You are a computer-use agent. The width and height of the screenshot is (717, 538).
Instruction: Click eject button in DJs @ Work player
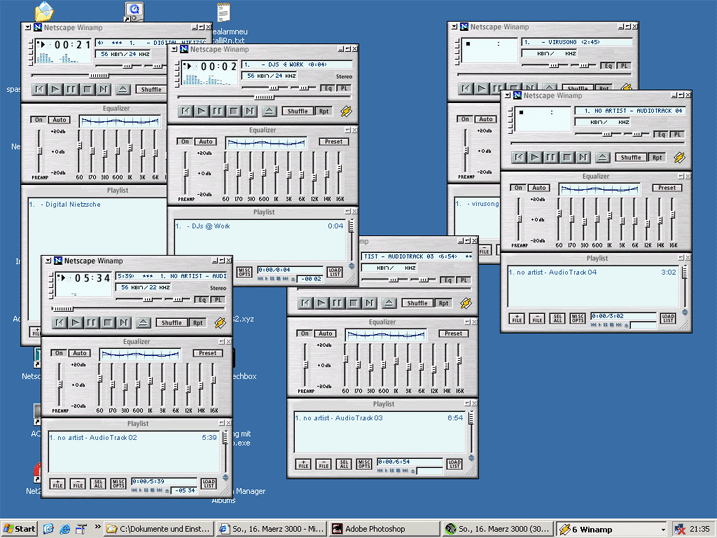coord(269,111)
